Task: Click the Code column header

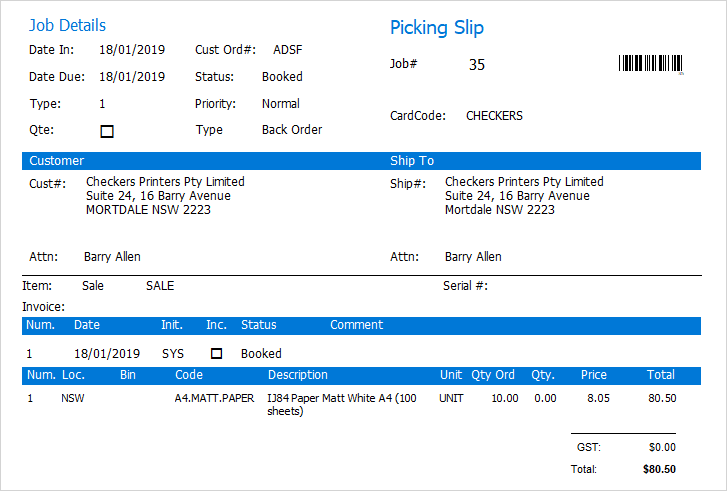Action: pyautogui.click(x=189, y=375)
